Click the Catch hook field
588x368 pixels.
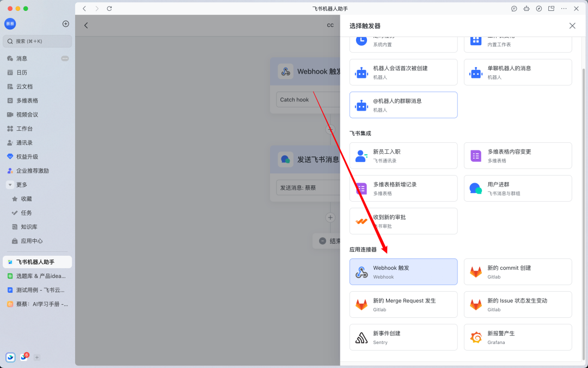[308, 100]
